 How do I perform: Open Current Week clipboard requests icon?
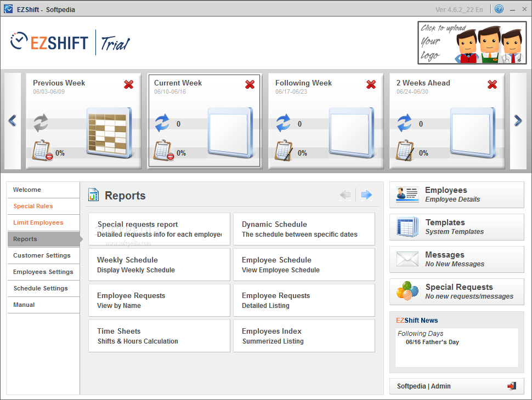[163, 150]
